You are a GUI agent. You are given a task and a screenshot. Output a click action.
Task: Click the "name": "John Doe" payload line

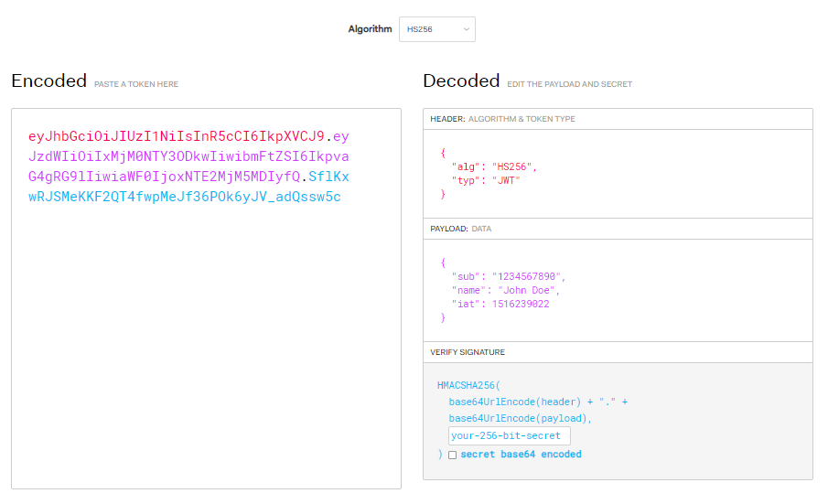pyautogui.click(x=505, y=290)
